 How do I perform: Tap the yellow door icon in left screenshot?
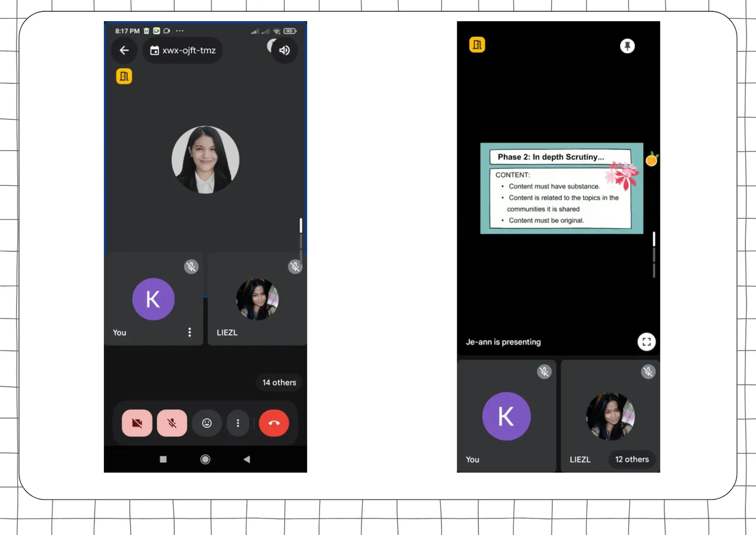124,76
